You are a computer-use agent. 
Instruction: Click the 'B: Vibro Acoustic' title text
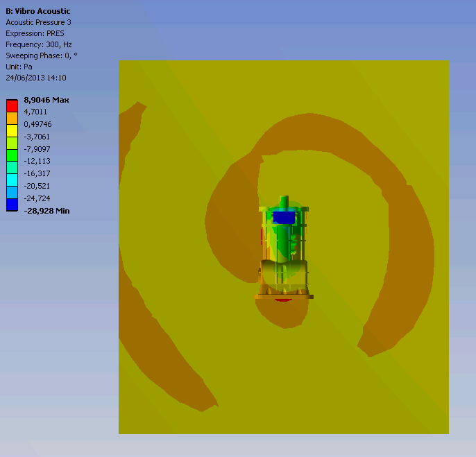(38, 11)
